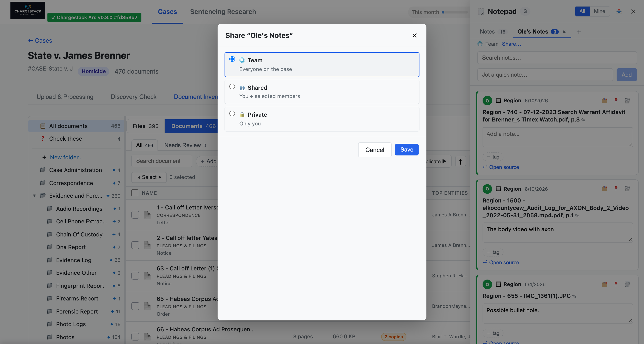Expand the Duplicate dropdown arrow
644x344 pixels.
pyautogui.click(x=444, y=161)
